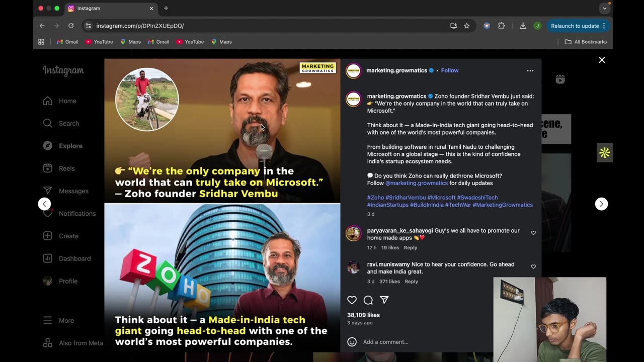Open the #IndianStartups hashtag
644x362 pixels.
pyautogui.click(x=387, y=205)
